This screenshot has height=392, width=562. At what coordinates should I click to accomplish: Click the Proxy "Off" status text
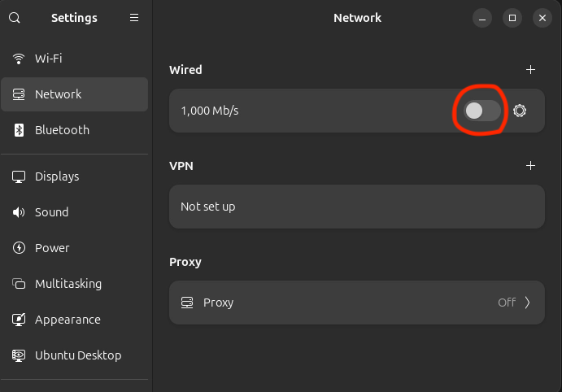pyautogui.click(x=507, y=303)
